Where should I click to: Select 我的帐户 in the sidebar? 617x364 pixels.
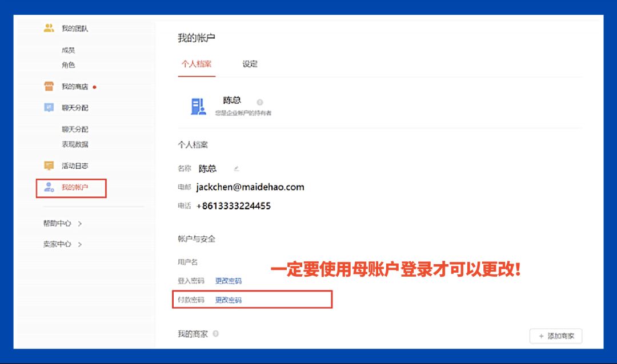pos(75,187)
